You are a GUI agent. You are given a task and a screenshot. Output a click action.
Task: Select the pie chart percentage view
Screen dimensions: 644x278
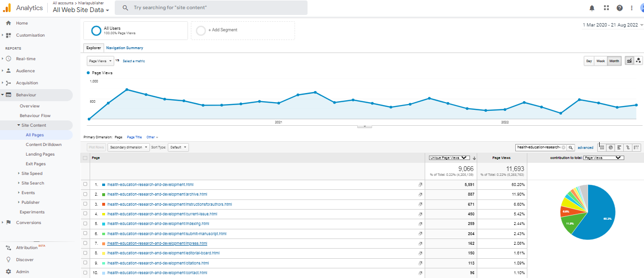pyautogui.click(x=610, y=147)
